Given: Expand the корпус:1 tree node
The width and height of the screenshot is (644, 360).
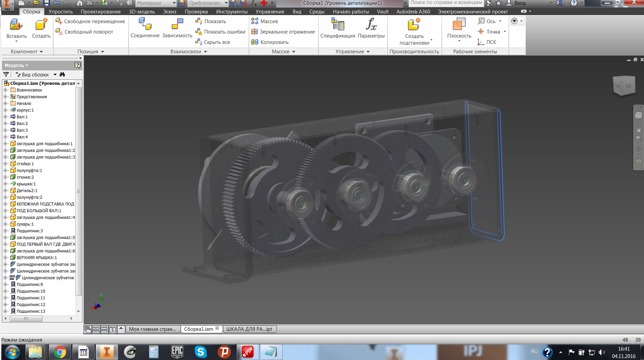Looking at the screenshot, I should point(5,110).
